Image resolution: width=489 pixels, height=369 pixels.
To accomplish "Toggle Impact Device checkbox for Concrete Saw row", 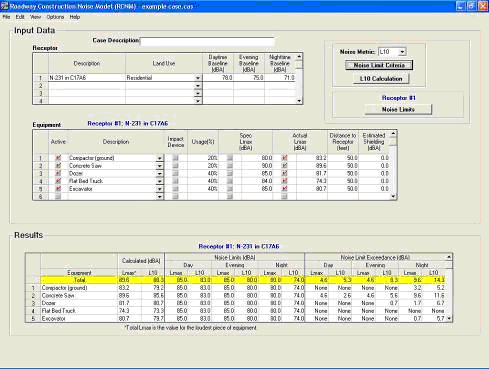I will coord(175,165).
